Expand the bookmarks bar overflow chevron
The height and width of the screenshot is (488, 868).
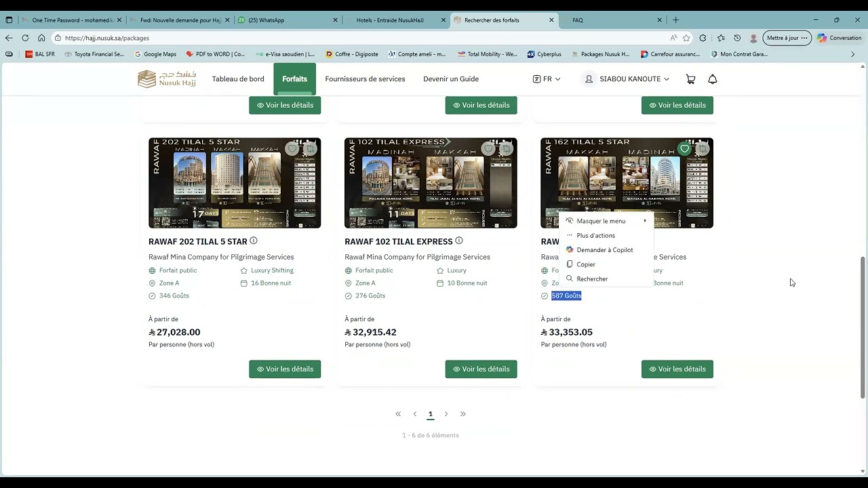click(853, 54)
